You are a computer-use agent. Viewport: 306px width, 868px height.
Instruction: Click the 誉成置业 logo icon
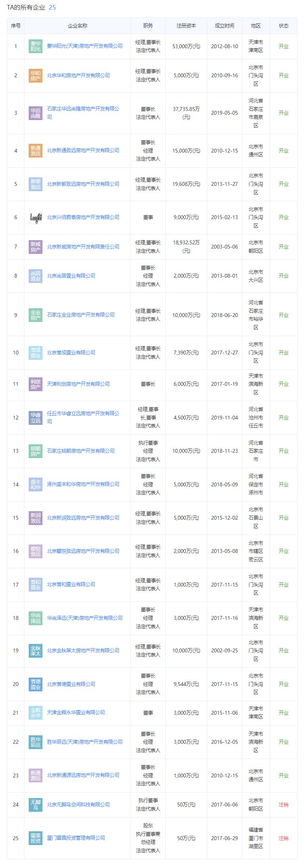coord(36,353)
